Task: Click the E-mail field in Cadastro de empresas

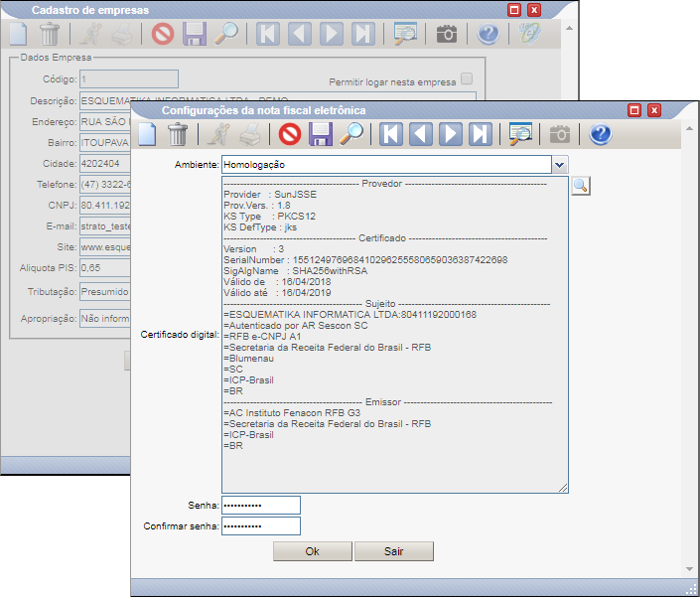Action: [x=105, y=226]
